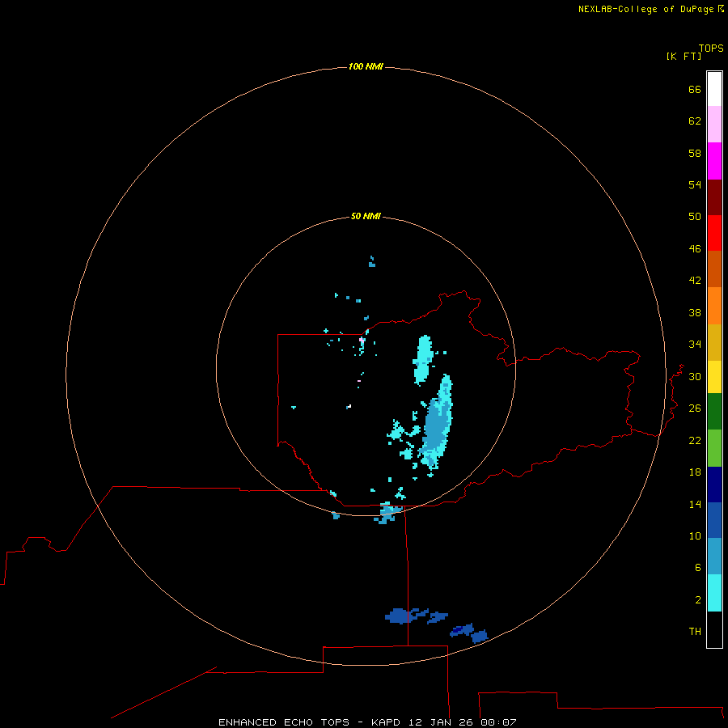The width and height of the screenshot is (728, 728).
Task: Click the '50 NMI' range ring label
Action: click(366, 216)
